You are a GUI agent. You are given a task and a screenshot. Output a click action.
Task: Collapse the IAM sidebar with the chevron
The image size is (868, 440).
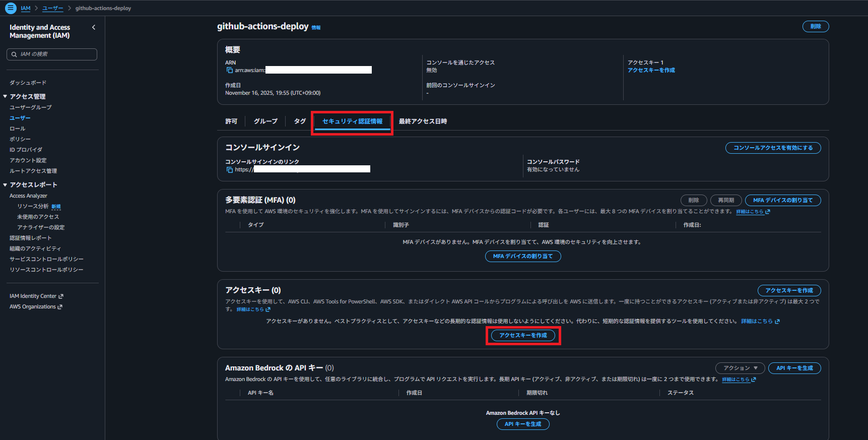(x=94, y=27)
